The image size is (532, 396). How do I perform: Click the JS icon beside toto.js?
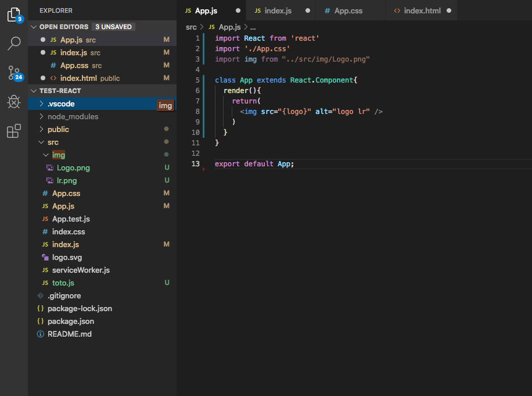[x=45, y=283]
